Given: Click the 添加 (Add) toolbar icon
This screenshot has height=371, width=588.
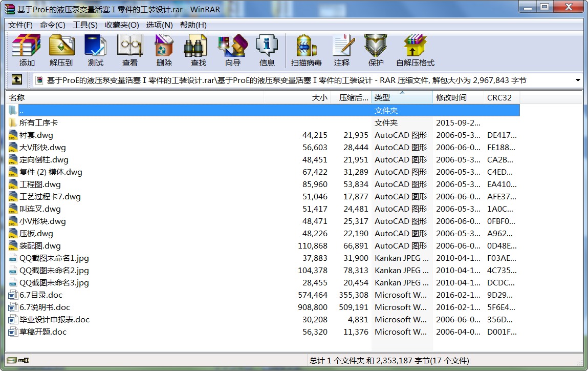Looking at the screenshot, I should point(27,50).
